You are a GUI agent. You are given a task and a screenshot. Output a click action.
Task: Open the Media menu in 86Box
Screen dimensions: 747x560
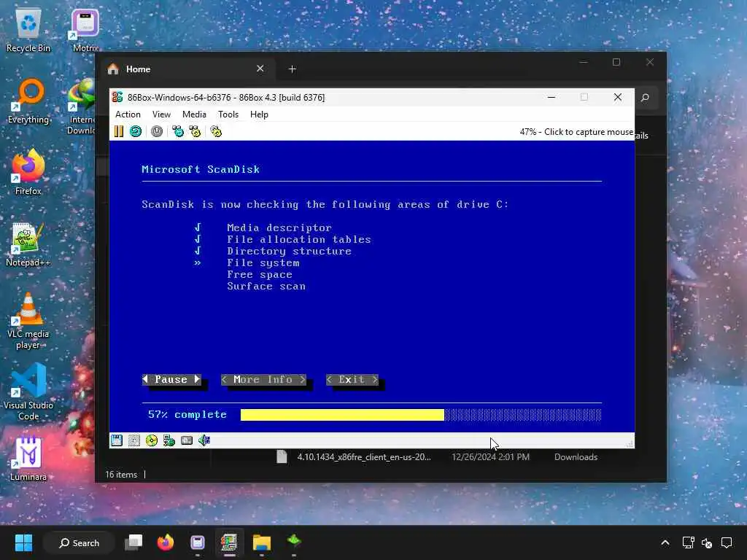194,114
